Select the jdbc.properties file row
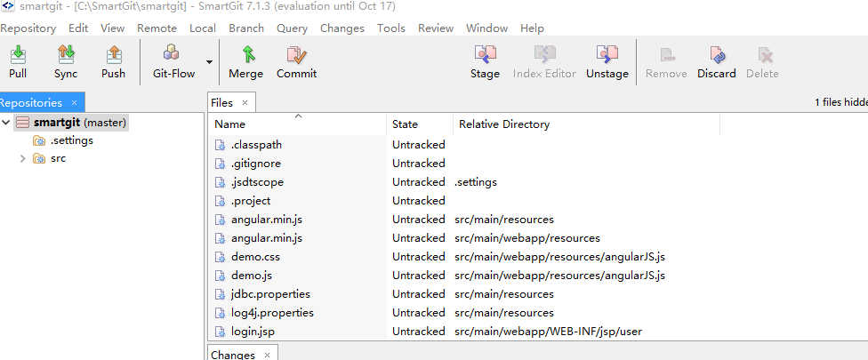The image size is (868, 360). tap(537, 294)
